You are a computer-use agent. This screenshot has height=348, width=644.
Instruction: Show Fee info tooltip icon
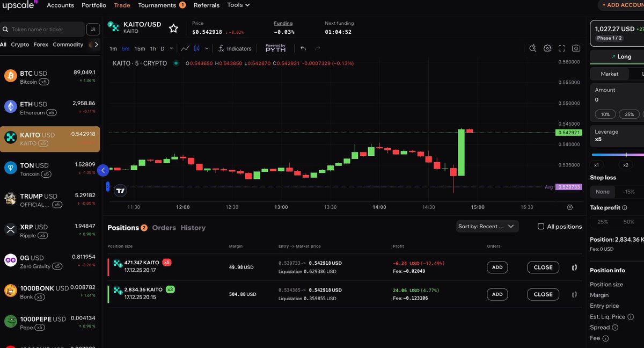[x=605, y=338]
